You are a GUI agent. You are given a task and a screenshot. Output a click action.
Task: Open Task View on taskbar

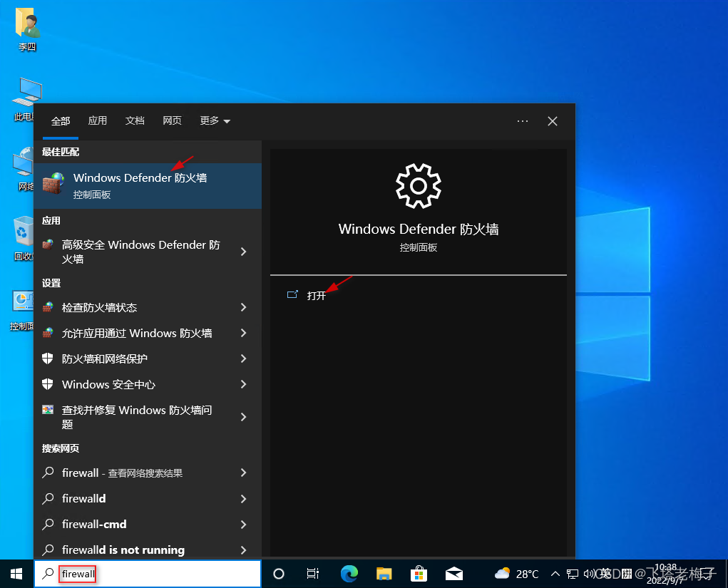click(x=313, y=574)
